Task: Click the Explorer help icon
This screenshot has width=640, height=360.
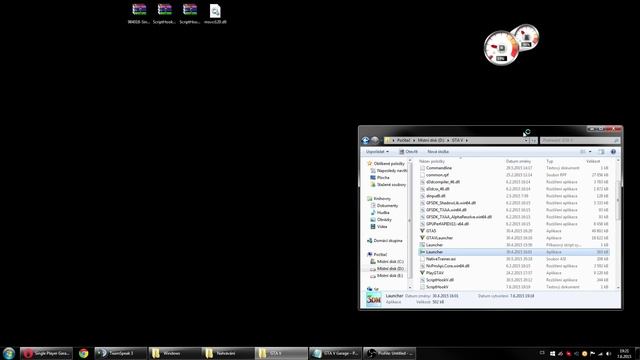Action: 613,152
